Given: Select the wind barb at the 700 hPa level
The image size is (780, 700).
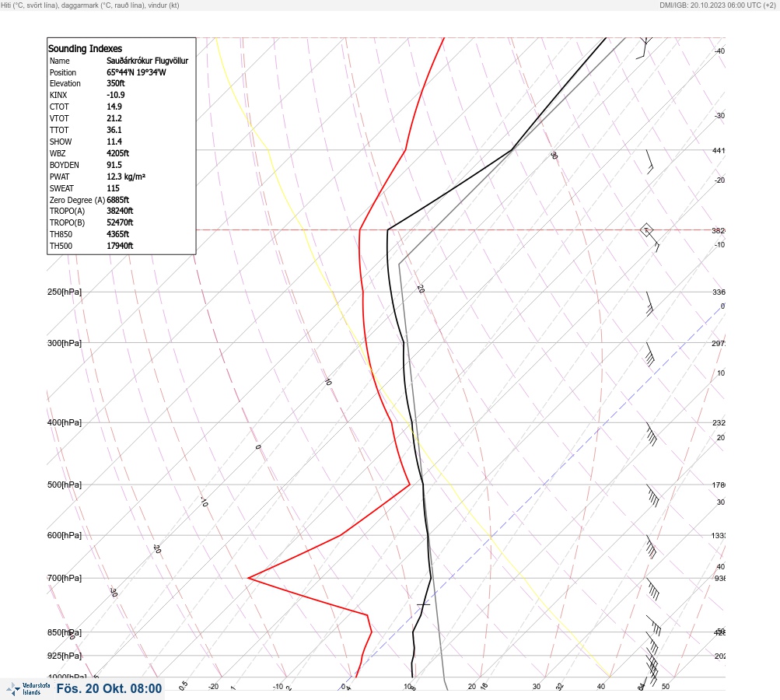Looking at the screenshot, I should point(653,589).
